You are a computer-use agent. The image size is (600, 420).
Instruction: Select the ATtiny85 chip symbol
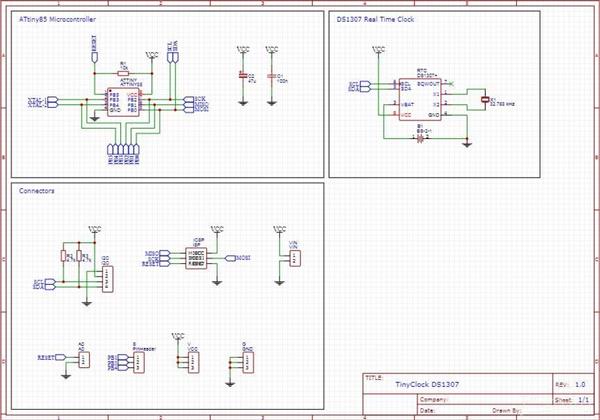coord(123,102)
